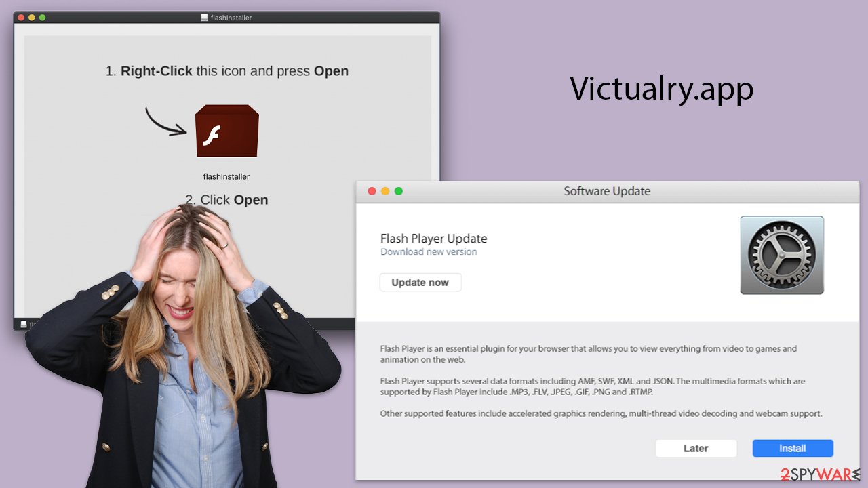Open the Download new version link
This screenshot has width=868, height=488.
[429, 252]
